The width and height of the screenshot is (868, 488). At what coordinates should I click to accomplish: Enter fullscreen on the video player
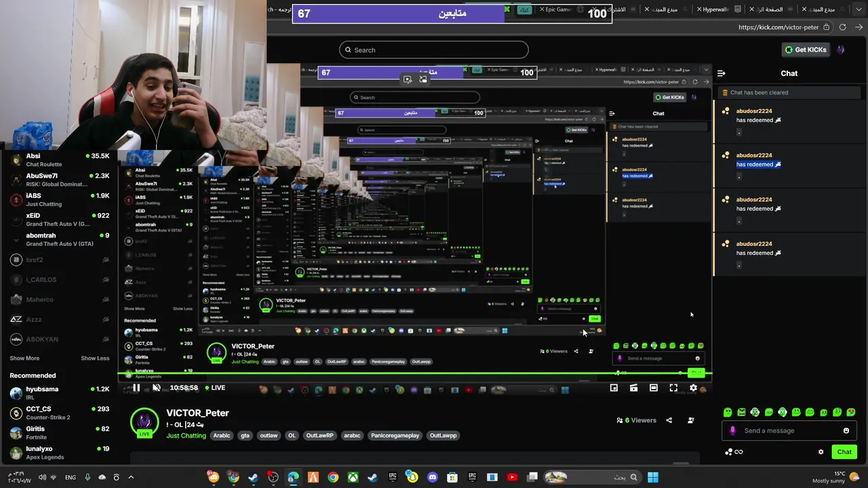coord(673,388)
